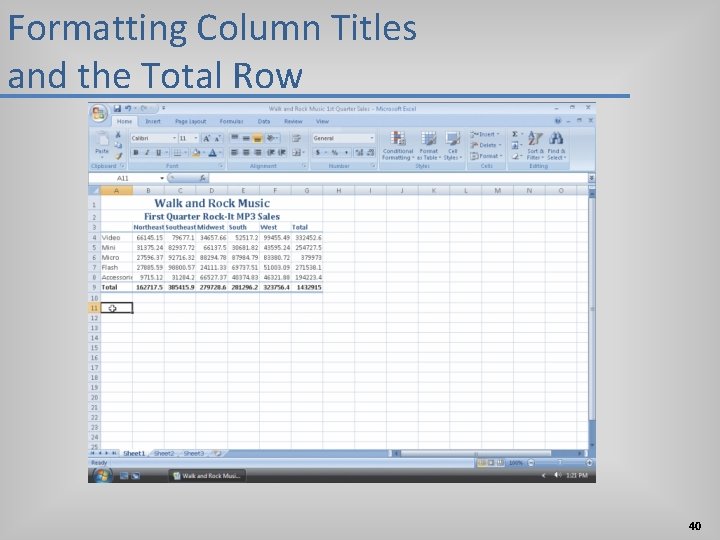This screenshot has width=720, height=540.
Task: Toggle Align Text Right
Action: pos(258,152)
